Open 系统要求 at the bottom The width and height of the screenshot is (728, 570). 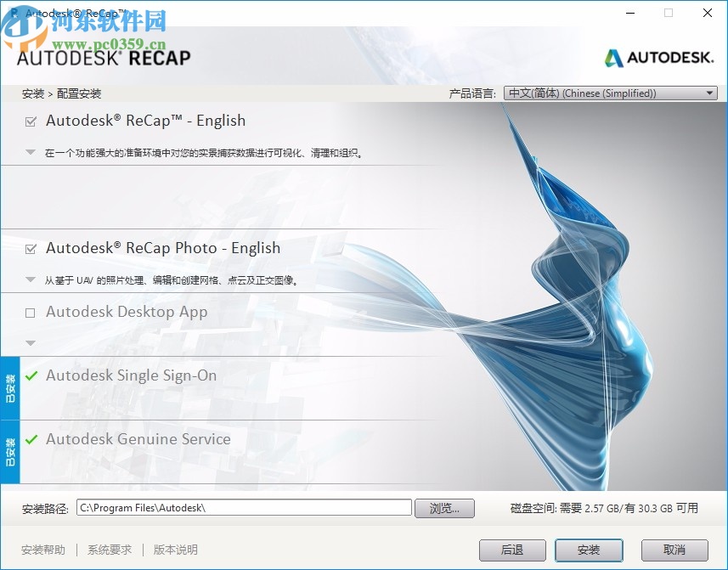tap(109, 550)
